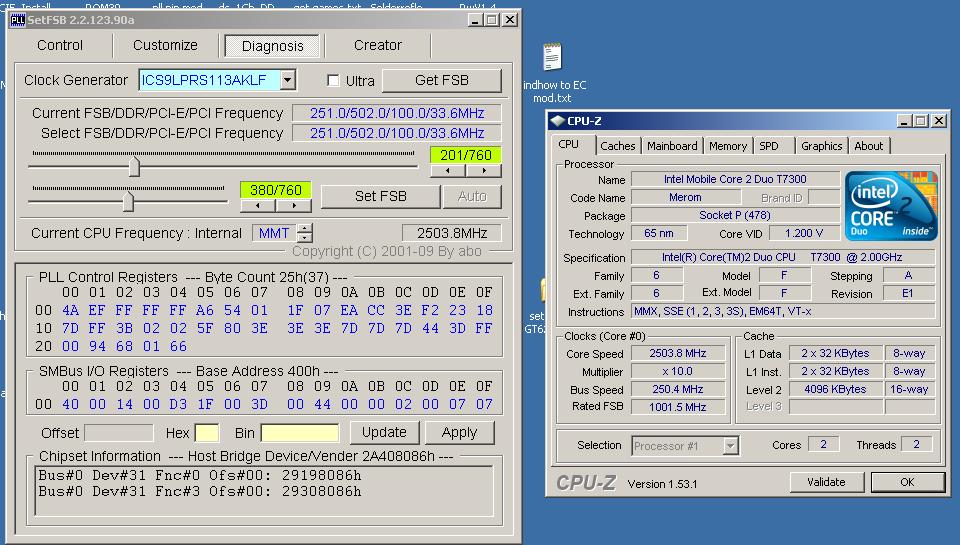Click the Multiplier x 10.0 value
Viewport: 960px width, 545px height.
pyautogui.click(x=678, y=371)
